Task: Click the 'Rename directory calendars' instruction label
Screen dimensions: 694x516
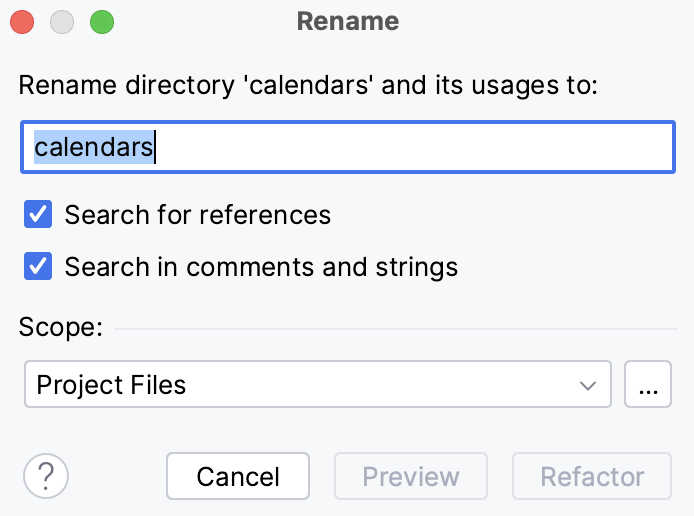Action: [x=308, y=85]
